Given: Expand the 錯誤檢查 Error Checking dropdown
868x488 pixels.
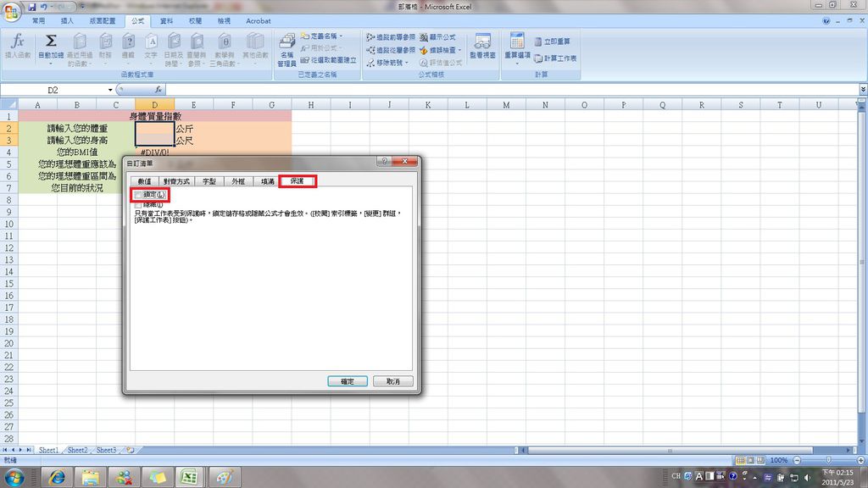Looking at the screenshot, I should click(x=460, y=50).
